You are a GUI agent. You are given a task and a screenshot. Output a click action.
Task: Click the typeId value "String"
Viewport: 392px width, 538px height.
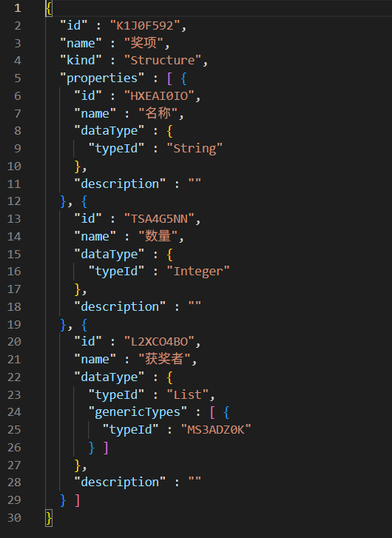pos(195,149)
